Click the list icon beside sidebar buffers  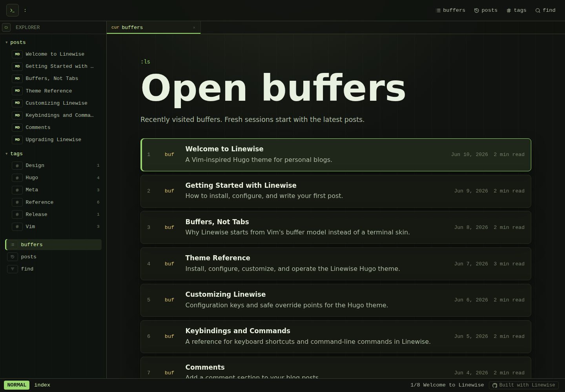tap(13, 245)
